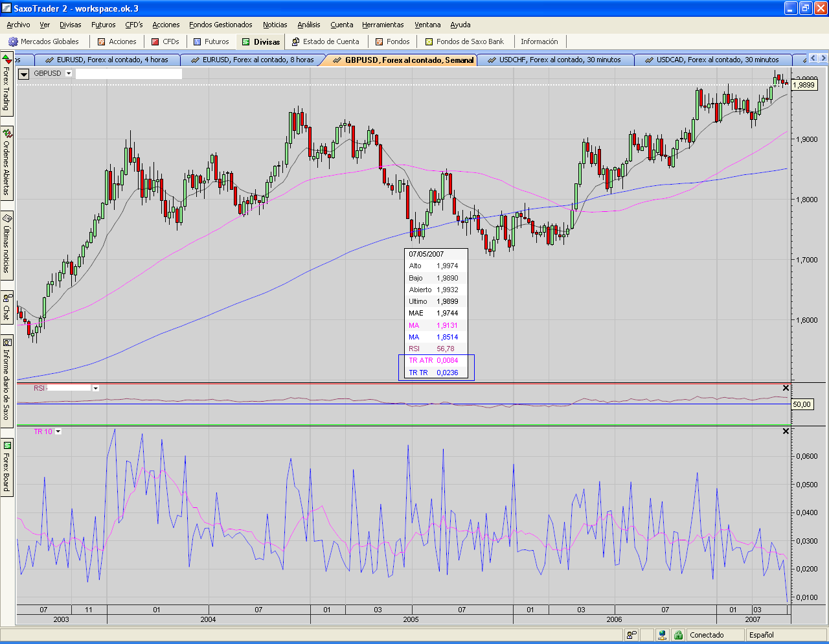The width and height of the screenshot is (829, 644).
Task: Toggle the Últimas noticias side panel
Action: [6, 245]
